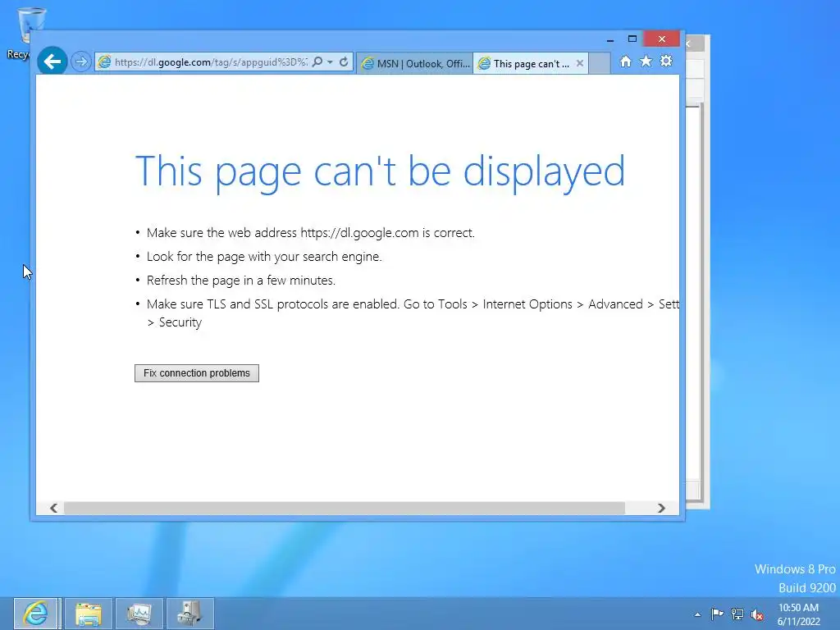Click the 'Make sure the web address' line
The height and width of the screenshot is (630, 840).
(311, 233)
